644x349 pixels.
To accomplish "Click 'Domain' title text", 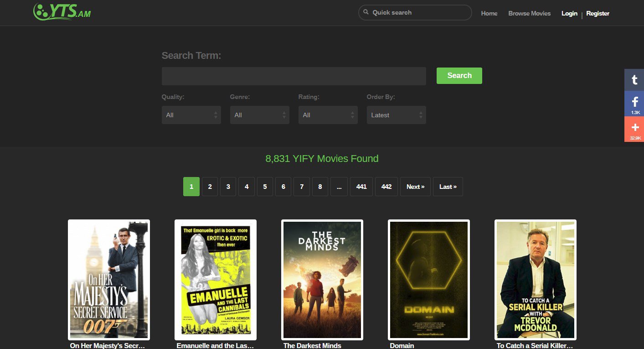I will tap(402, 345).
